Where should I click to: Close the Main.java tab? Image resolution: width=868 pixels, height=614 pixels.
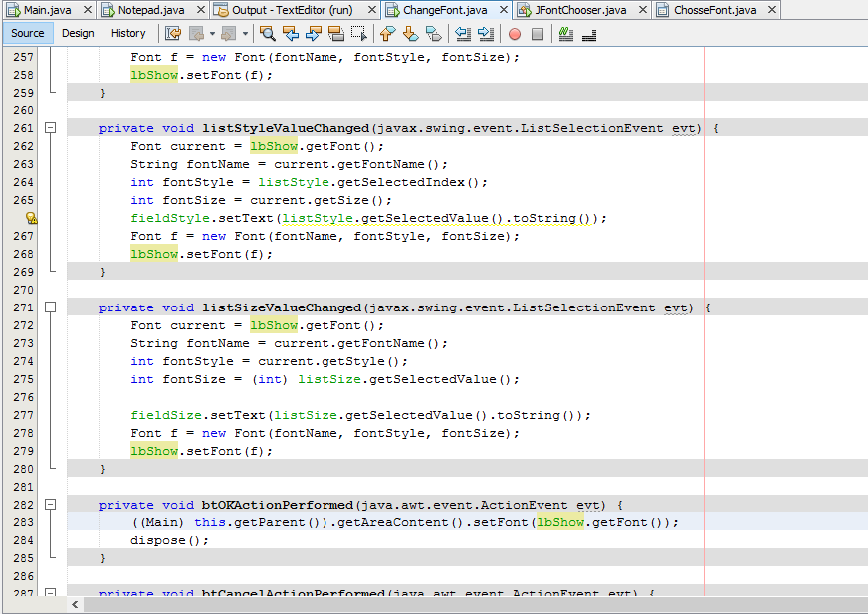[87, 10]
